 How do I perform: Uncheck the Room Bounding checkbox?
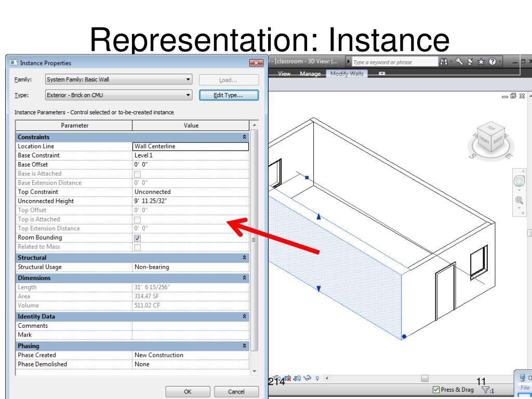137,238
